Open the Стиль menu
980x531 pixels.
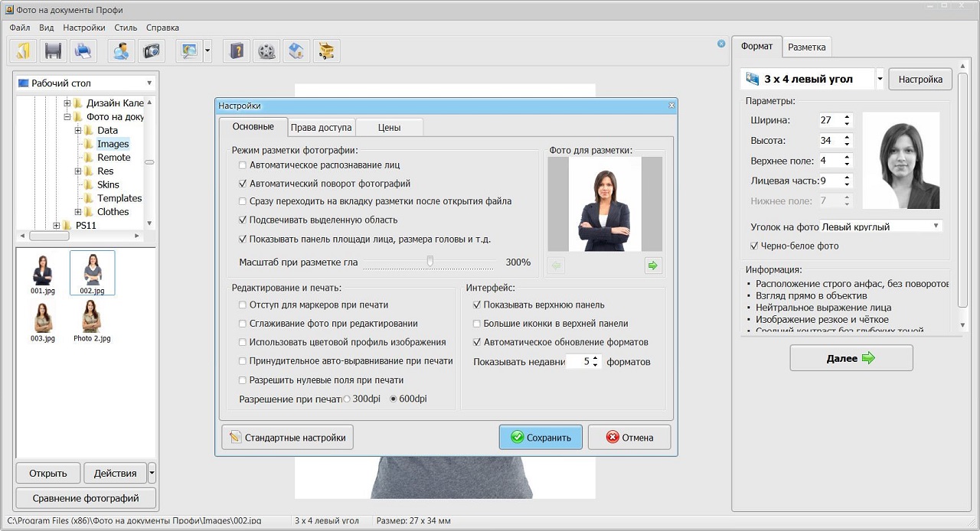click(x=126, y=28)
